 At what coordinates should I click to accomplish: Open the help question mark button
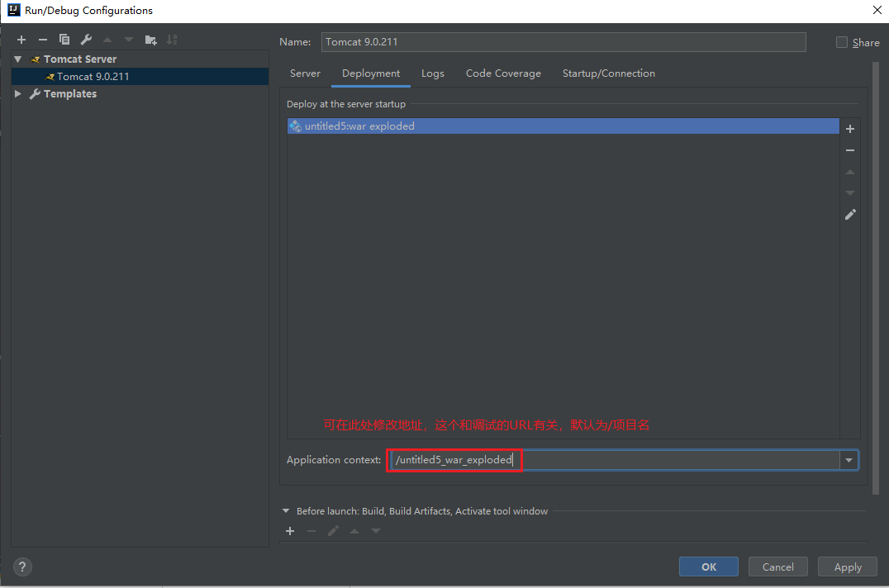pos(22,567)
